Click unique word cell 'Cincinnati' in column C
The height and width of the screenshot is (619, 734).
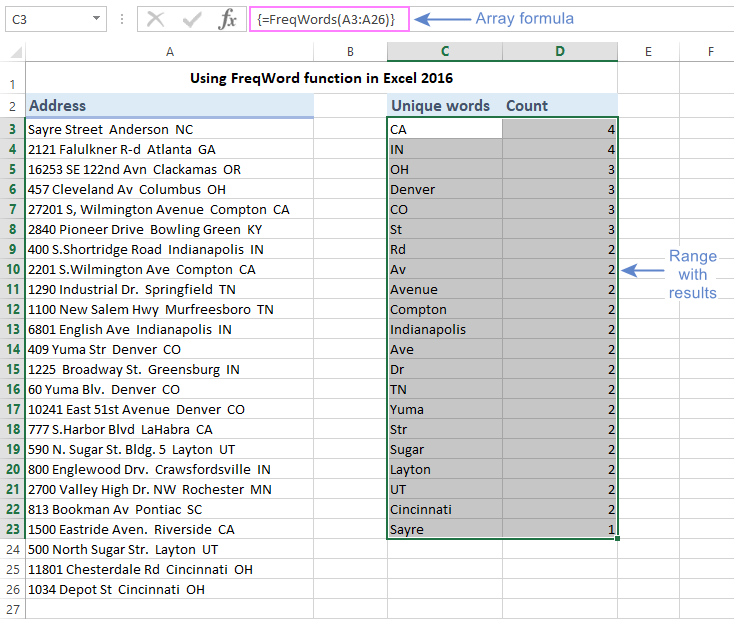point(445,509)
